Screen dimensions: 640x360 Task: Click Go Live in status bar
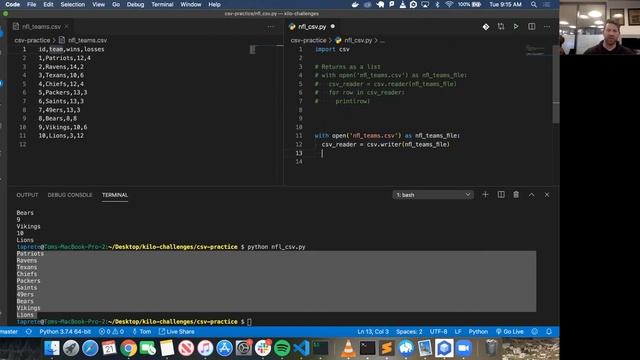(x=509, y=331)
